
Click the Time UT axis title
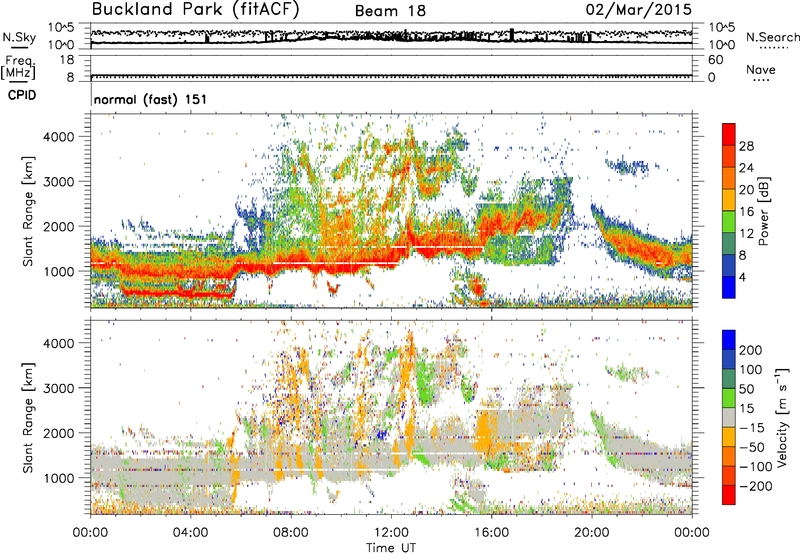coord(391,548)
